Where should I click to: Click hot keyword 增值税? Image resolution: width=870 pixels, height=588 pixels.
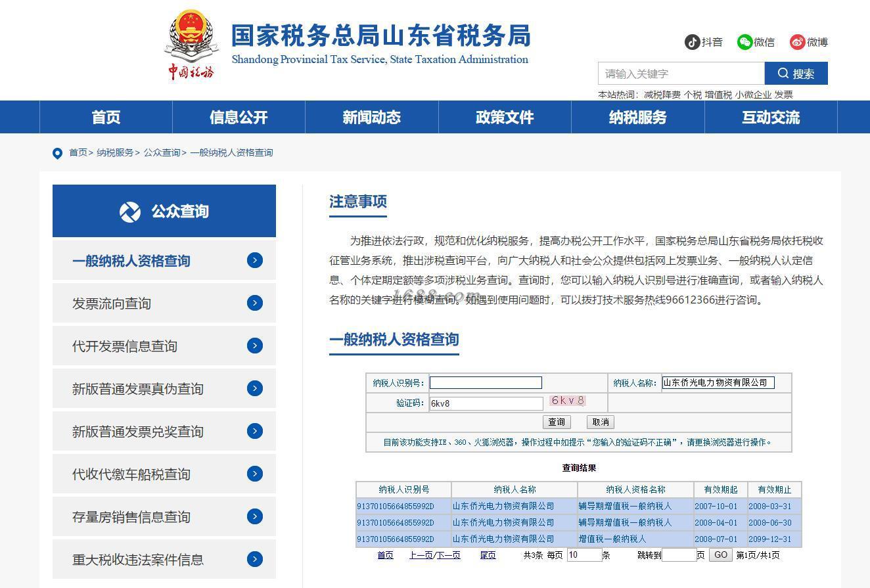point(718,95)
